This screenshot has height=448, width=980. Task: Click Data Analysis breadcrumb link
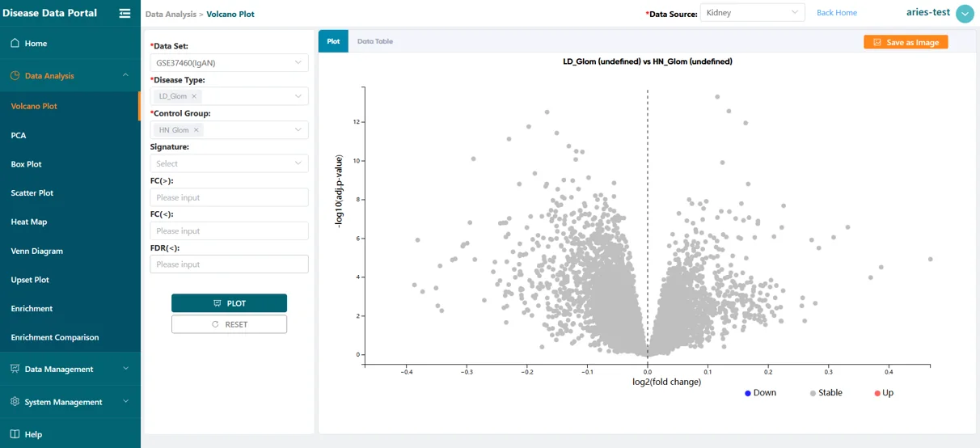pyautogui.click(x=171, y=14)
